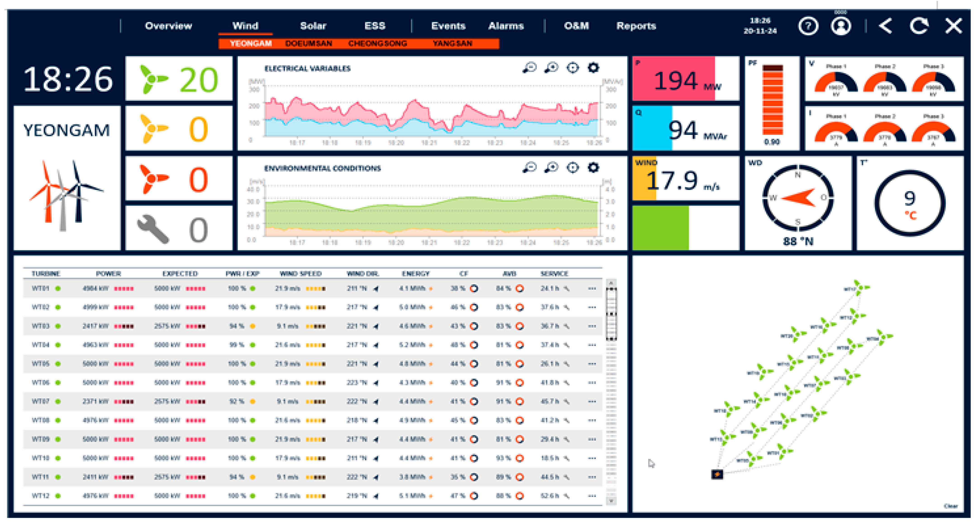Click the help question mark icon
This screenshot has height=525, width=980.
tap(808, 26)
